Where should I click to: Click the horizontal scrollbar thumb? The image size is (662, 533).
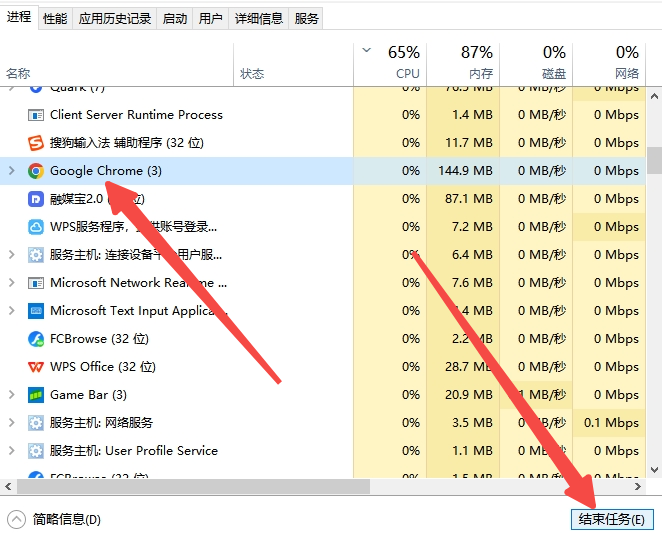click(193, 487)
